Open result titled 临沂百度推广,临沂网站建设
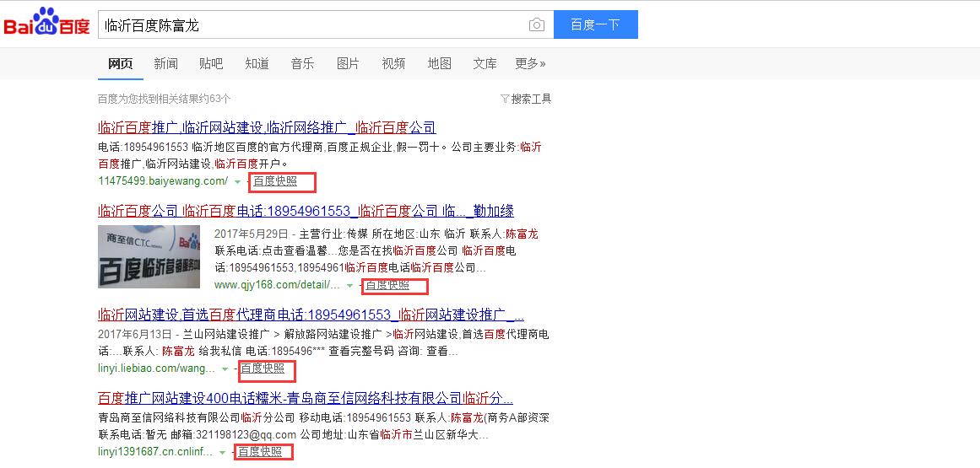980x468 pixels. (x=267, y=128)
